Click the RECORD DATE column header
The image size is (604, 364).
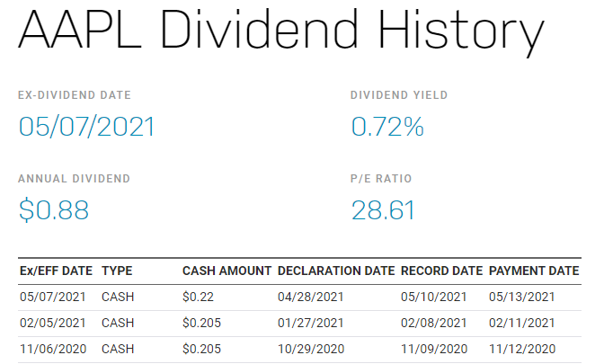pos(442,271)
